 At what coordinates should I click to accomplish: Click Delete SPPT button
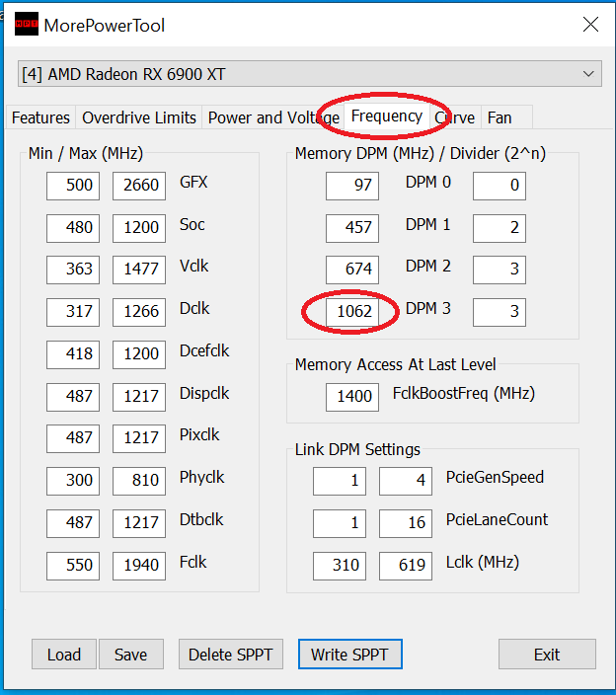[x=230, y=655]
